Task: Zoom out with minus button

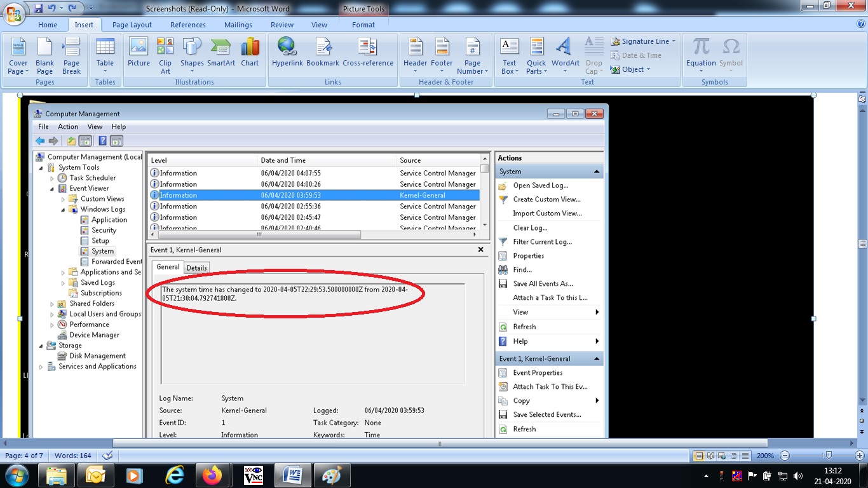Action: 785,456
